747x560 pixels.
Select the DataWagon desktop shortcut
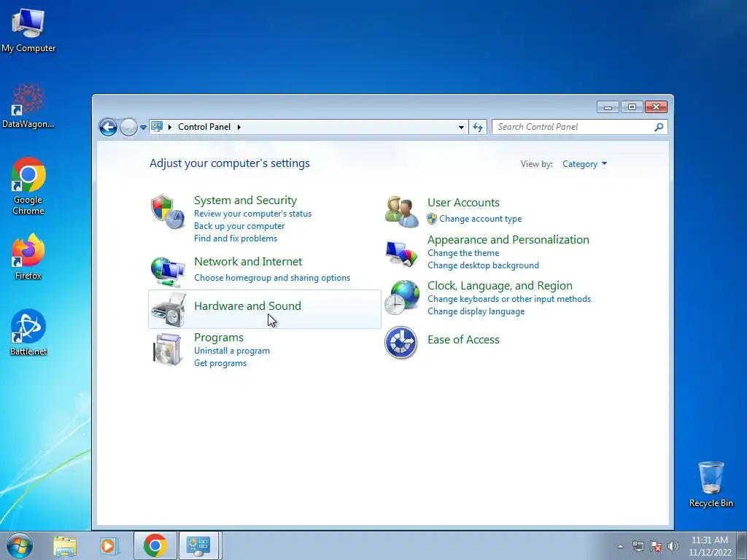pos(28,106)
